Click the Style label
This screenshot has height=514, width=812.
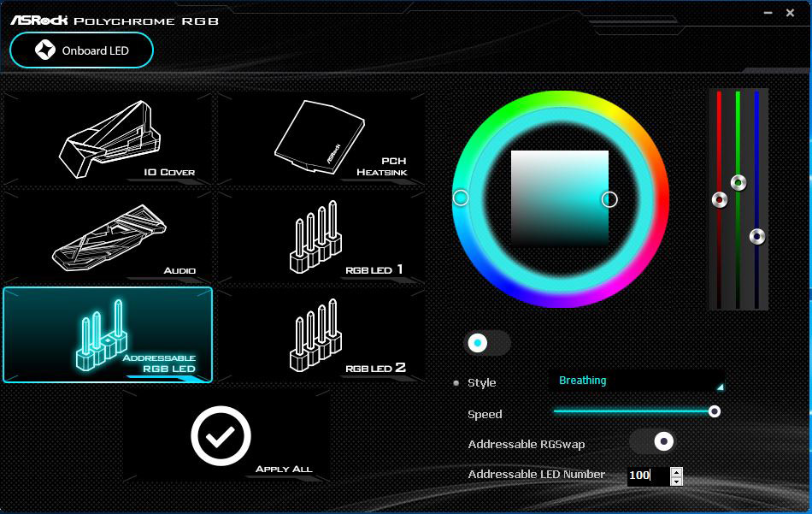pyautogui.click(x=481, y=383)
